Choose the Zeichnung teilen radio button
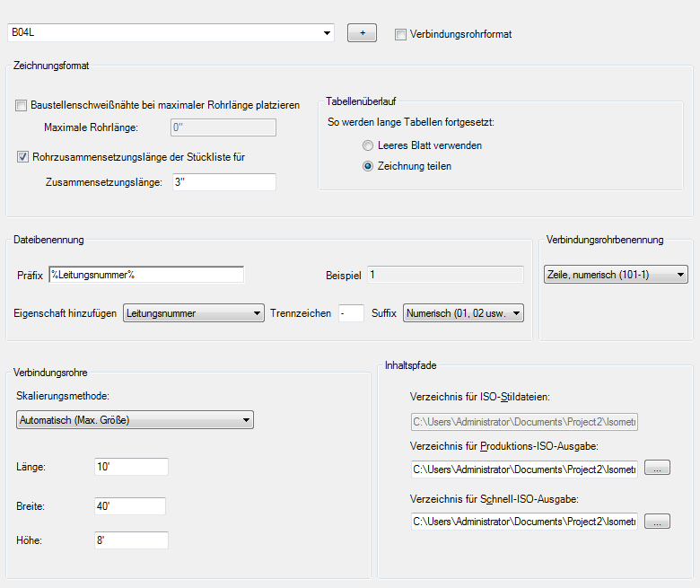 pyautogui.click(x=368, y=165)
